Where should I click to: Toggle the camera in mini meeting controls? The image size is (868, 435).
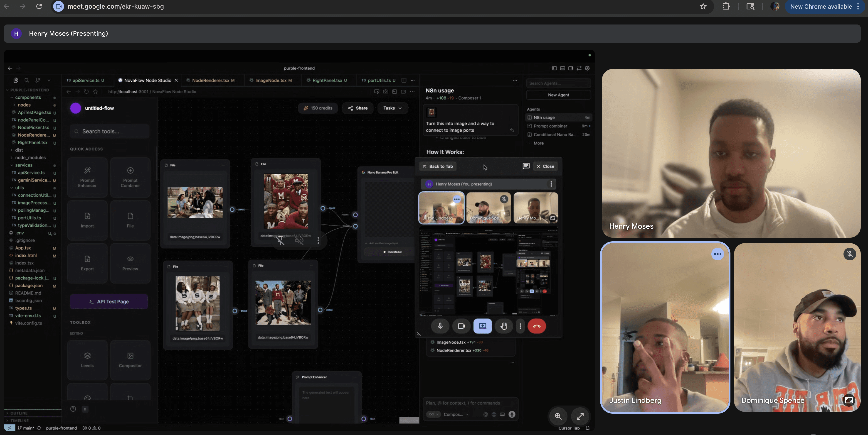coord(461,326)
